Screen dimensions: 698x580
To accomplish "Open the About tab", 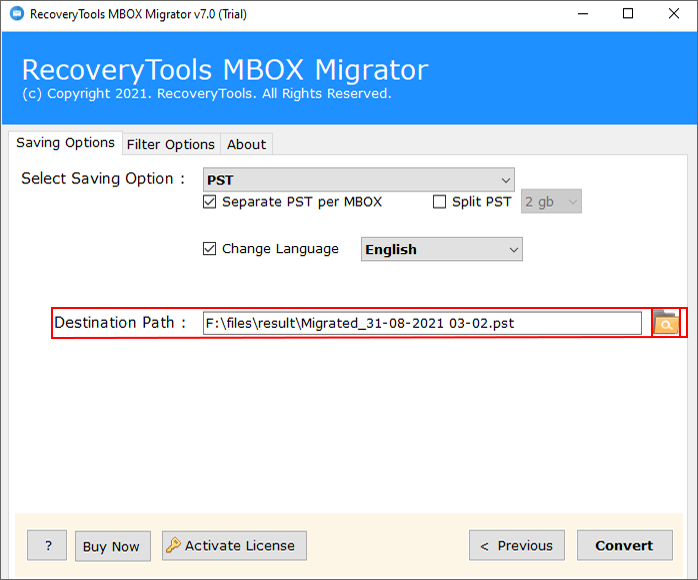I will [247, 144].
